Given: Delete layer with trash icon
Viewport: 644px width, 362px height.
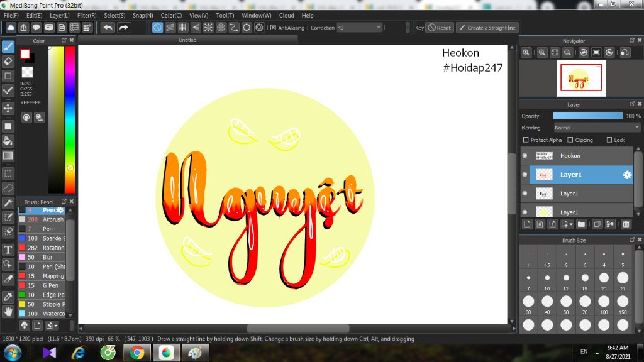Looking at the screenshot, I should click(x=626, y=224).
